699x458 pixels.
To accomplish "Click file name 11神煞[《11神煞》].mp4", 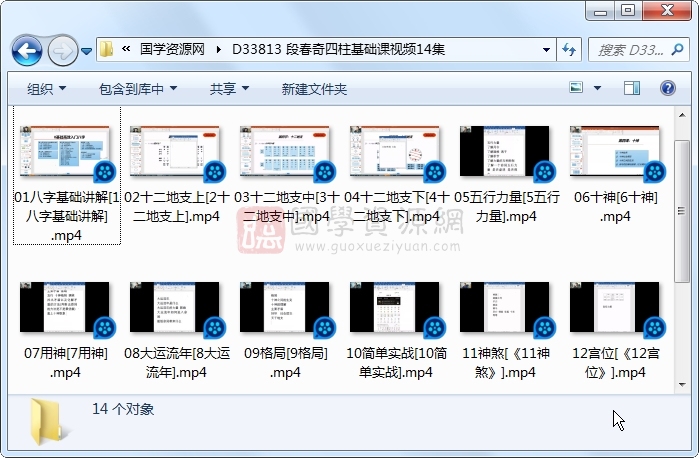I will point(506,363).
